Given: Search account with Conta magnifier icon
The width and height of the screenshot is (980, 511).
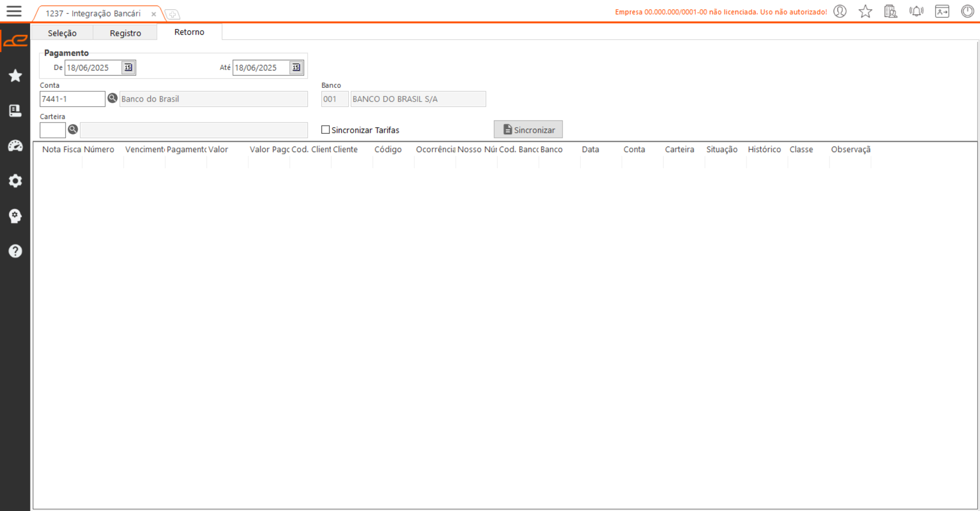Looking at the screenshot, I should (x=112, y=98).
